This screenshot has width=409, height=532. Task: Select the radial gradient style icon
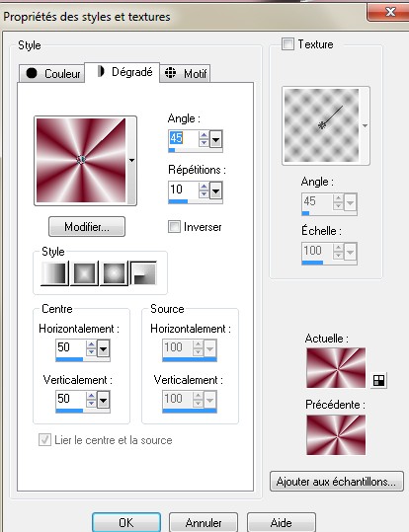pos(143,273)
